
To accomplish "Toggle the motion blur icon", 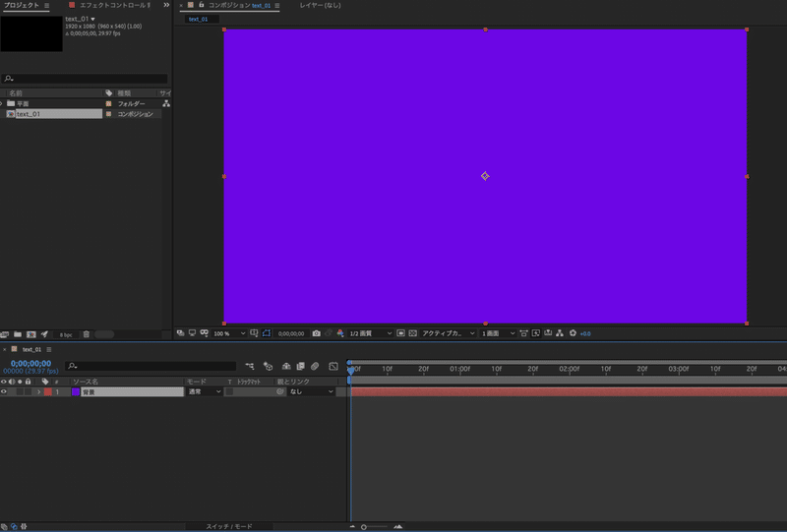I will (315, 367).
